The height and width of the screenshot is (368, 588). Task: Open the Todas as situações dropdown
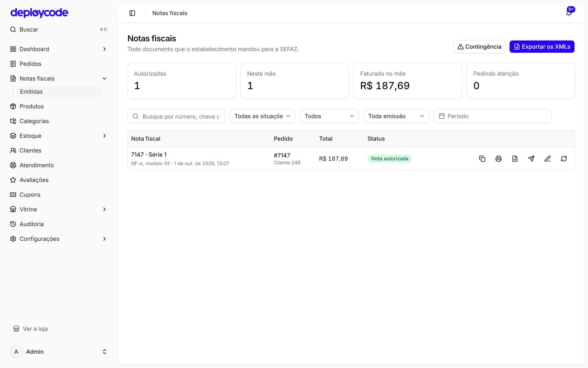(x=262, y=116)
